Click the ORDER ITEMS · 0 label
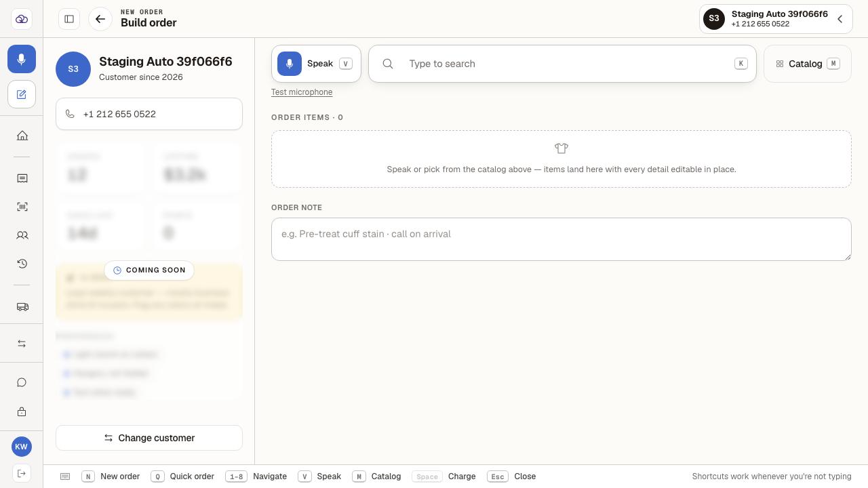Viewport: 868px width, 488px height. [307, 117]
